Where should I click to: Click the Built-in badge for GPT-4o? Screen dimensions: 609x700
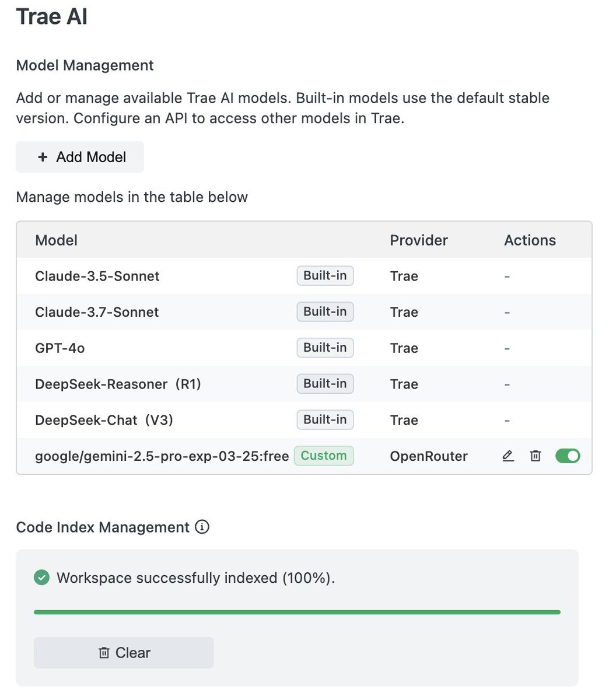[x=325, y=348]
